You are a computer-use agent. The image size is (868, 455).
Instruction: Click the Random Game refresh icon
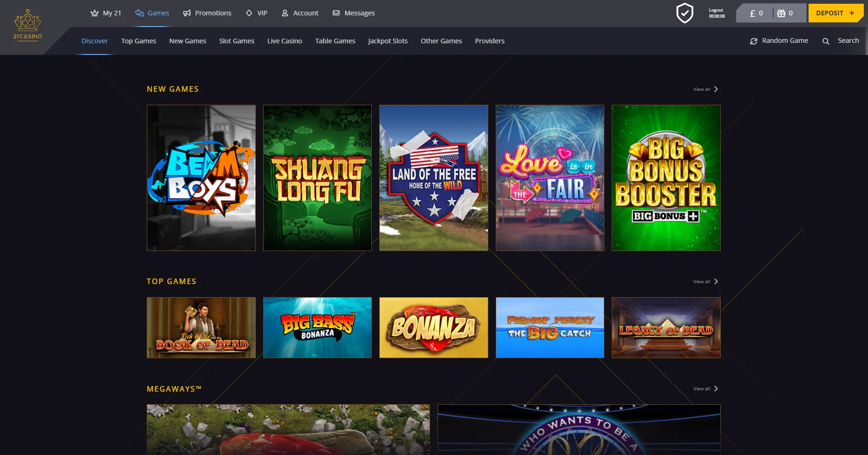coord(753,41)
